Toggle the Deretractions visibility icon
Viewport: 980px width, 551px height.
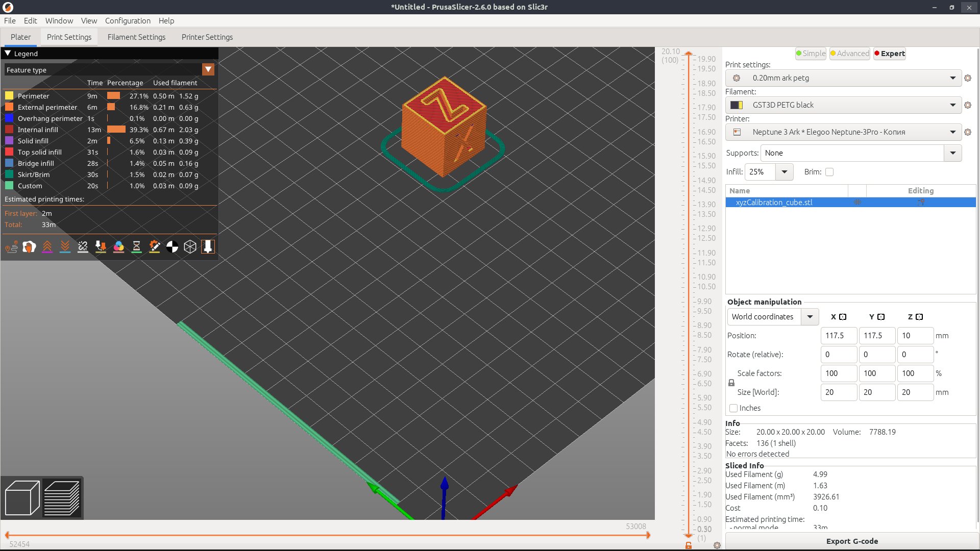(65, 247)
